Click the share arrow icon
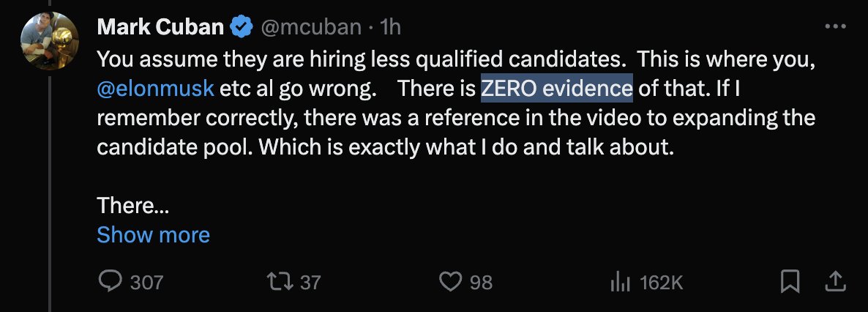 (x=833, y=281)
